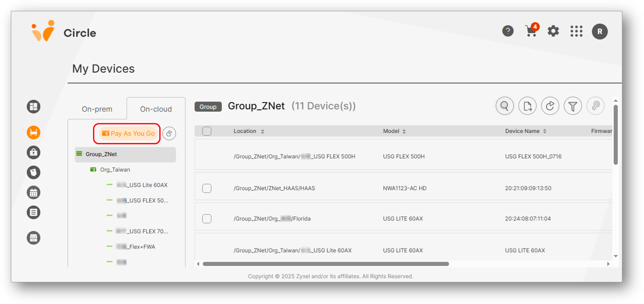
Task: Check the box for the Florida row
Action: pyautogui.click(x=207, y=219)
